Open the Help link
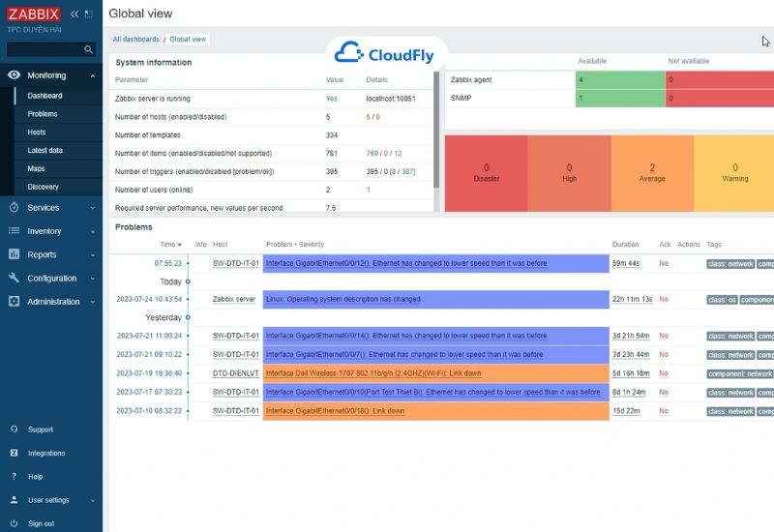The image size is (774, 532). [x=36, y=477]
